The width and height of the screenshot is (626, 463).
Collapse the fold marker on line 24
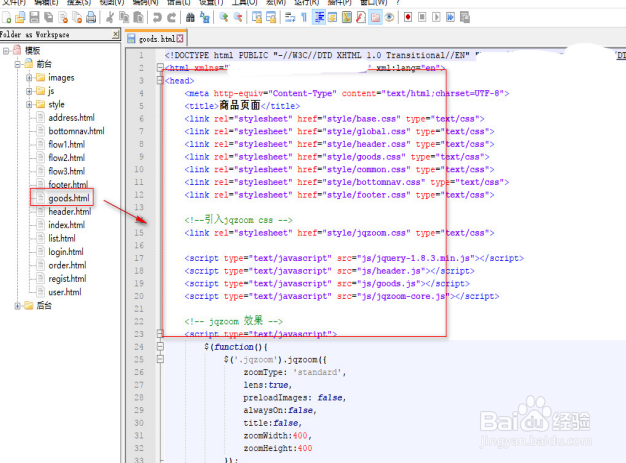coord(160,346)
